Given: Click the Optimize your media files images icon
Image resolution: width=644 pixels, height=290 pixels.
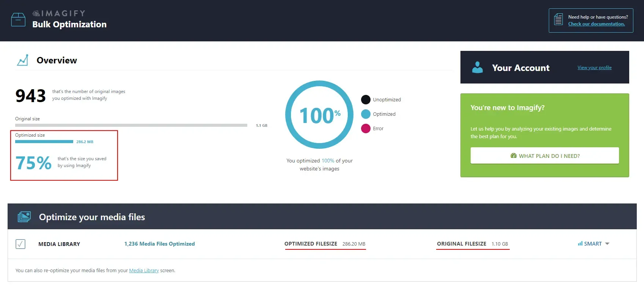Looking at the screenshot, I should click(24, 217).
